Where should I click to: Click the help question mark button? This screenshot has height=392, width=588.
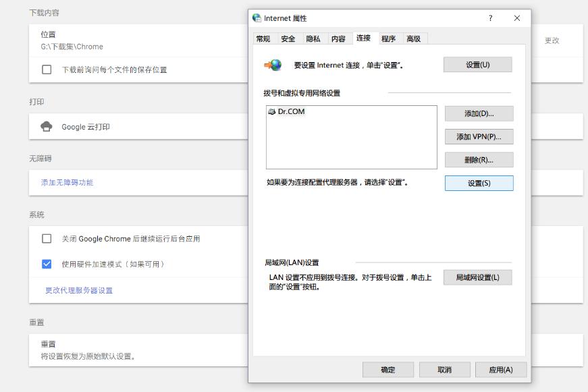(490, 18)
